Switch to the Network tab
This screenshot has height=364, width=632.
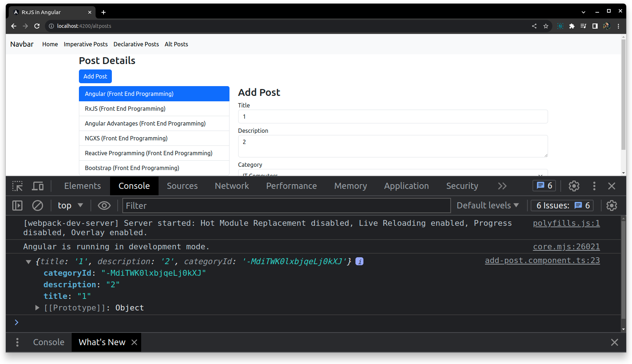(232, 186)
